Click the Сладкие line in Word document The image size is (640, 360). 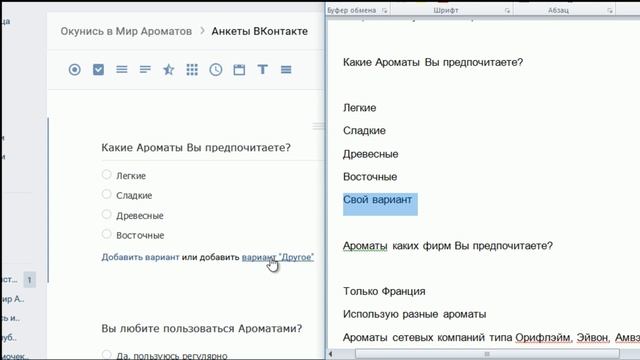click(x=364, y=131)
